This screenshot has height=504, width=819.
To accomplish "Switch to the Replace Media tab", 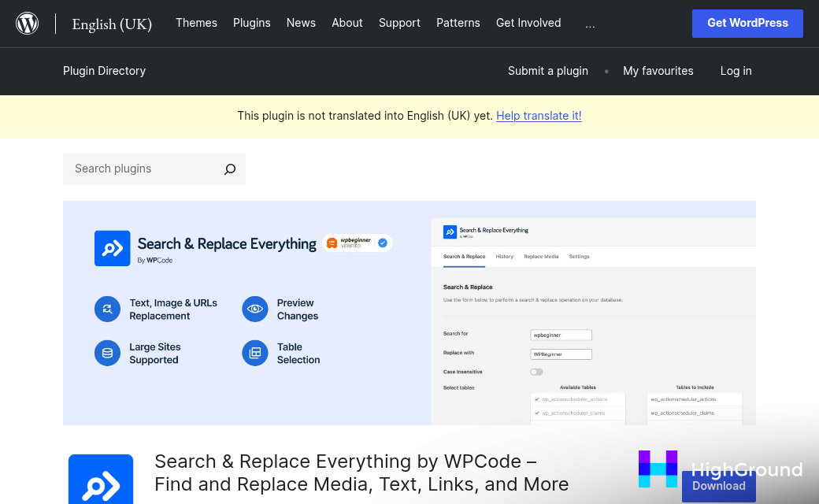I will click(541, 257).
